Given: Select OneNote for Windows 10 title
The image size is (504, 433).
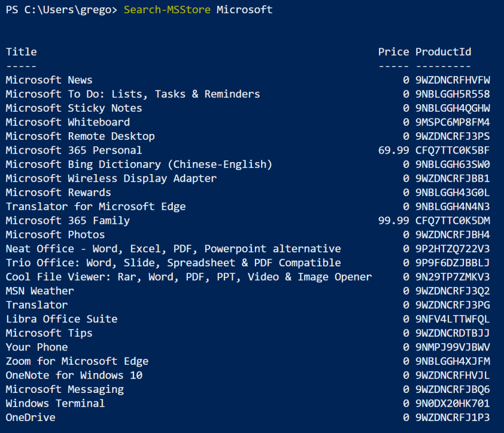Looking at the screenshot, I should coord(74,375).
